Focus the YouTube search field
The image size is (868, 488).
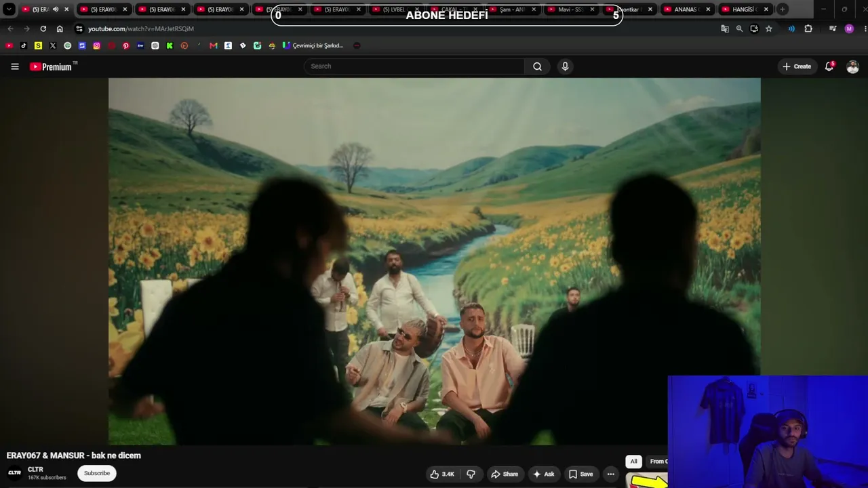click(414, 66)
